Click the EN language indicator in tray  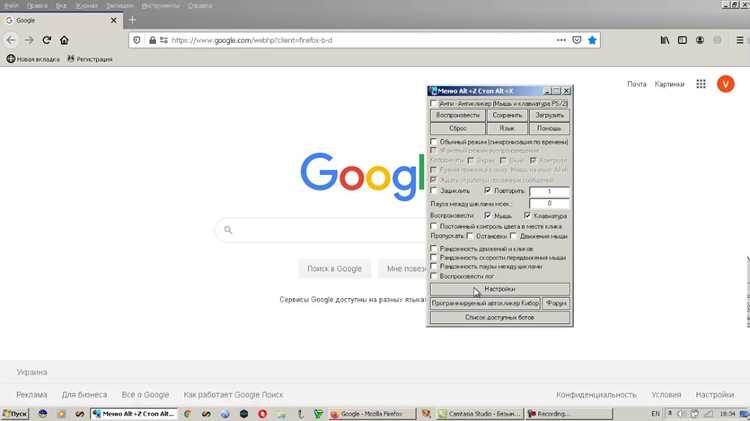tap(655, 414)
